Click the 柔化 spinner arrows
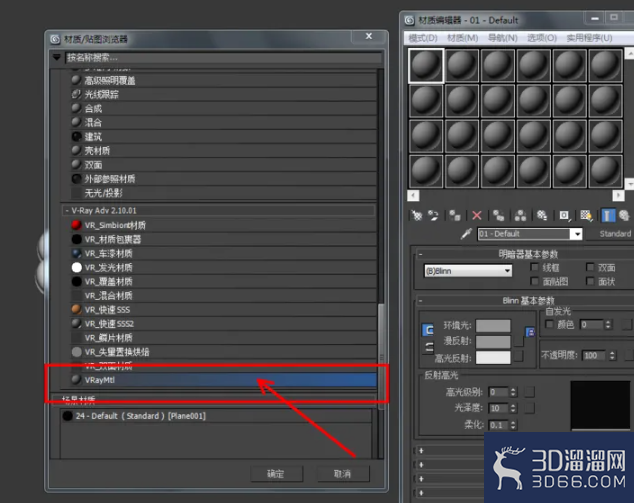 coord(513,425)
